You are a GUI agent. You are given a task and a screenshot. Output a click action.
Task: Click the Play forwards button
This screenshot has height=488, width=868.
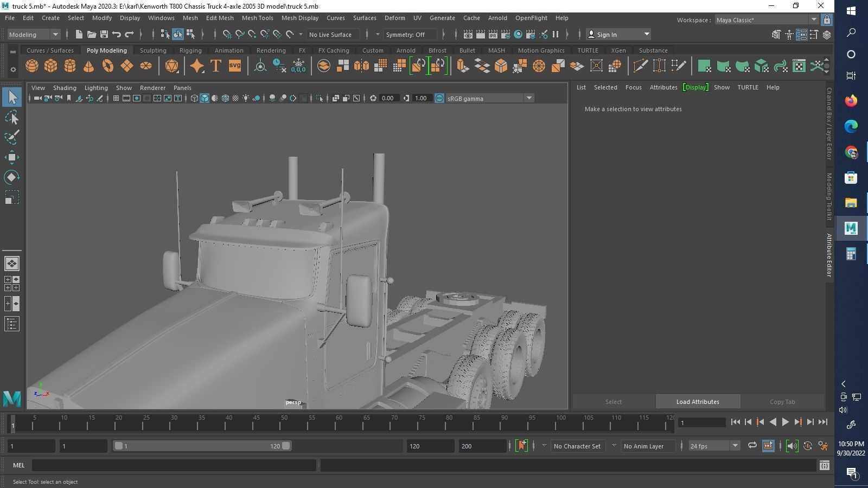[785, 422]
